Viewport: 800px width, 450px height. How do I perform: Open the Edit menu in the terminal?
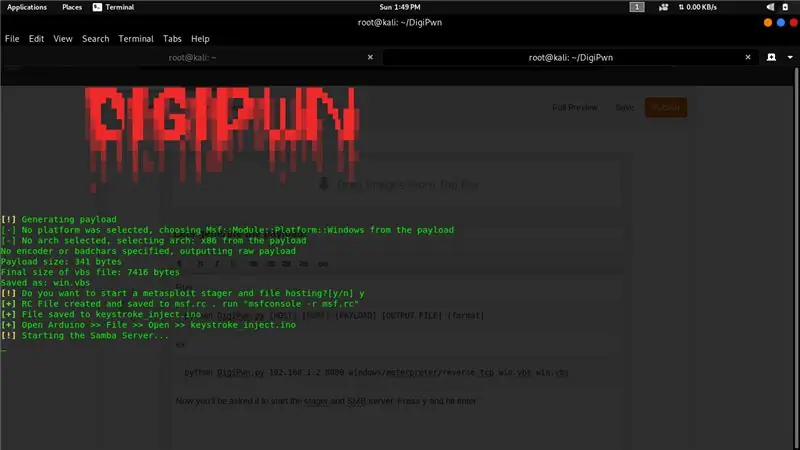tap(36, 39)
